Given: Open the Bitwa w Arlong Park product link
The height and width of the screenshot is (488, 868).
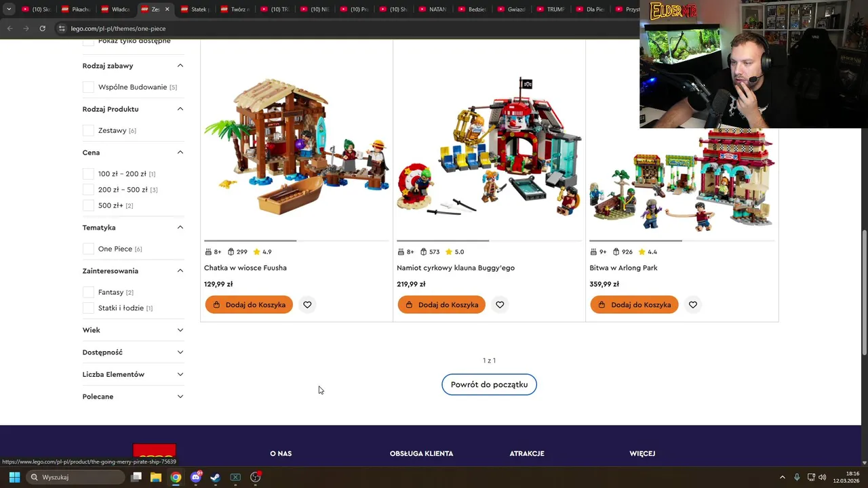Looking at the screenshot, I should tap(623, 268).
